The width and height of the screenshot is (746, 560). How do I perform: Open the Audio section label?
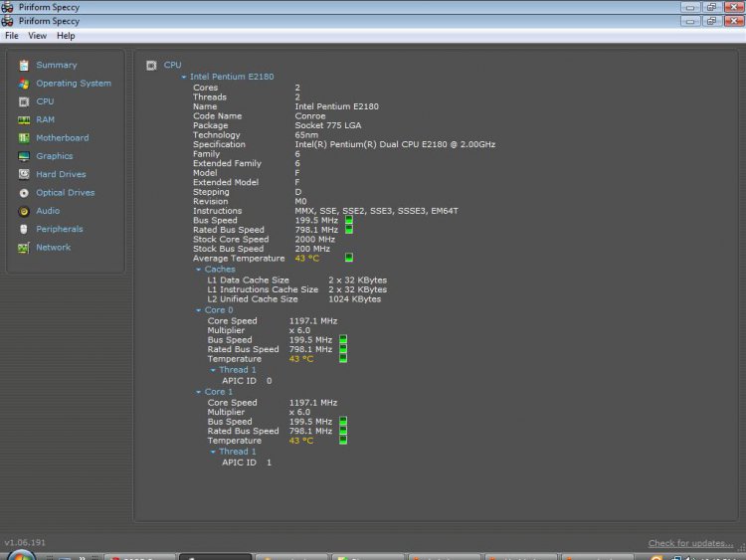(48, 211)
